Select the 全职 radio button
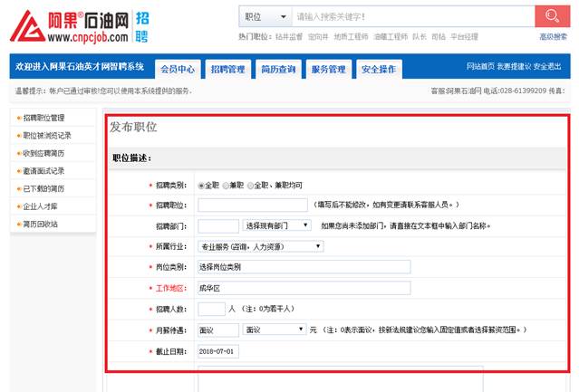579x392 pixels. coord(201,185)
